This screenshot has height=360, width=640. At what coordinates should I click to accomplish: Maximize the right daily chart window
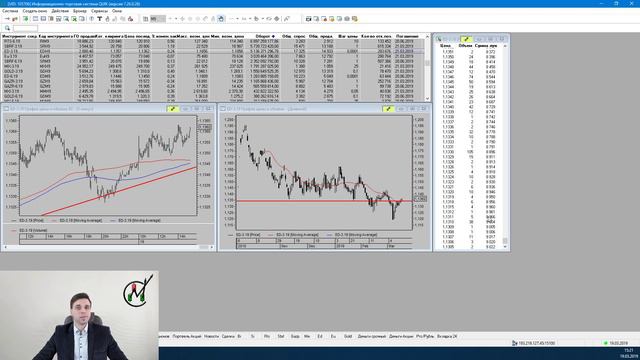[x=413, y=109]
